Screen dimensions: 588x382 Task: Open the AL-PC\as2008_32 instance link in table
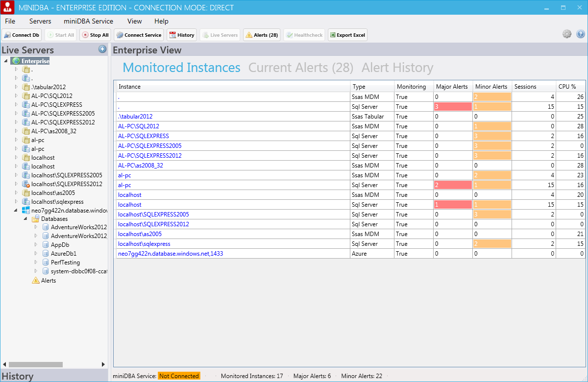(x=141, y=166)
